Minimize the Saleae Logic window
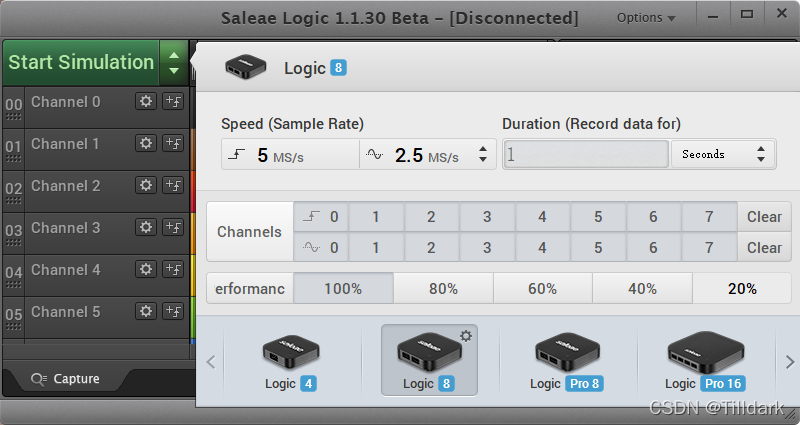This screenshot has height=425, width=800. tap(713, 15)
